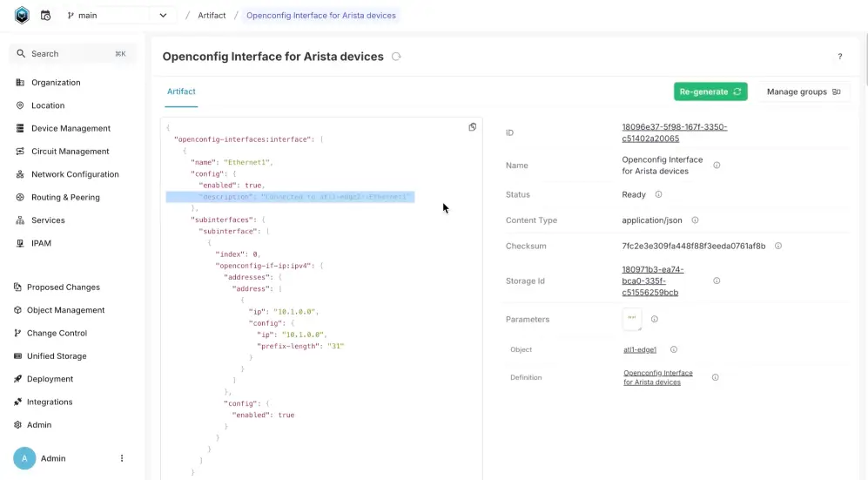Click the Change Control branch icon
This screenshot has height=480, width=868.
17,333
